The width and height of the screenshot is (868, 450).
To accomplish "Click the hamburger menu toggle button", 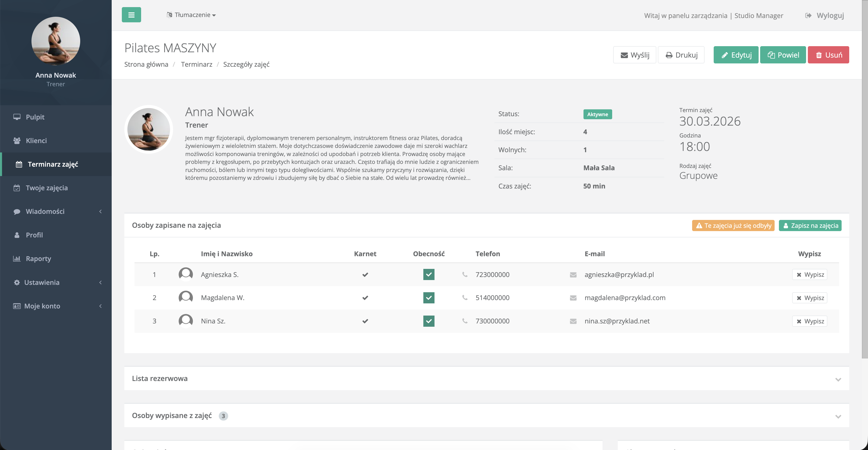I will click(x=131, y=15).
